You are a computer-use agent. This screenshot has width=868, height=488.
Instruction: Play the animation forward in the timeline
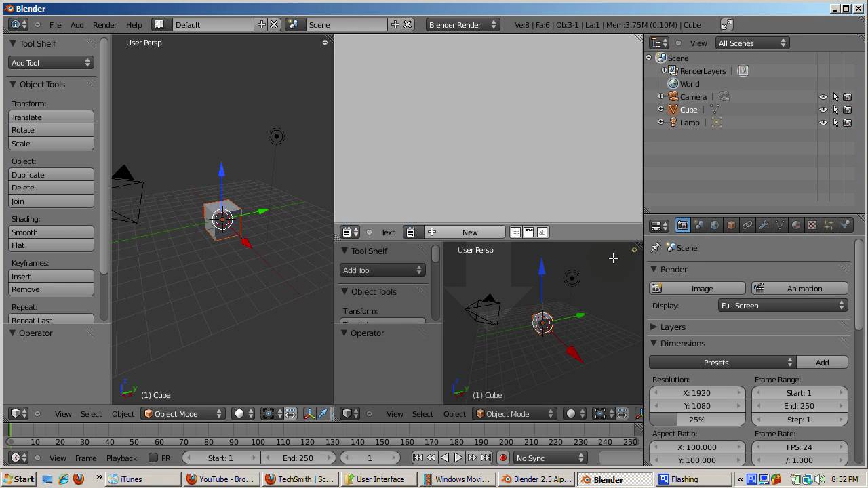click(x=458, y=458)
